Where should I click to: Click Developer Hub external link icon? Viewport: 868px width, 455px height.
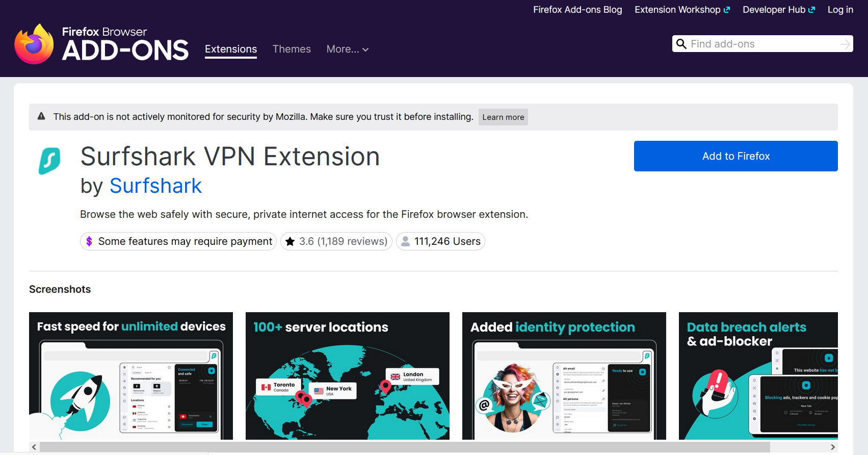click(x=812, y=10)
